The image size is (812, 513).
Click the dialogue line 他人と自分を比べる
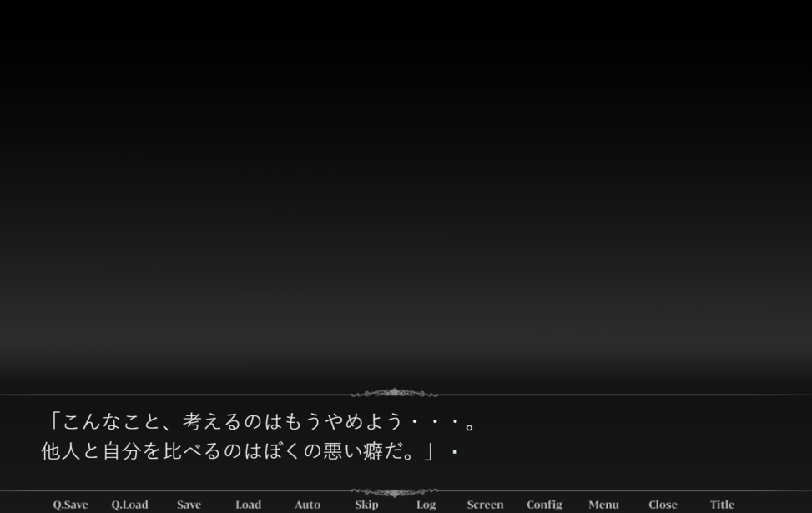coord(238,451)
